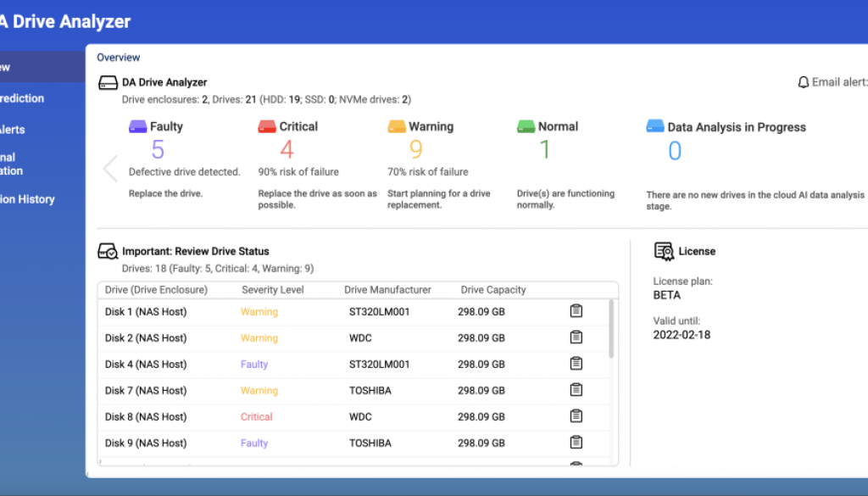Select the Disk 8 (NAS Host) row
868x496 pixels.
pos(353,417)
